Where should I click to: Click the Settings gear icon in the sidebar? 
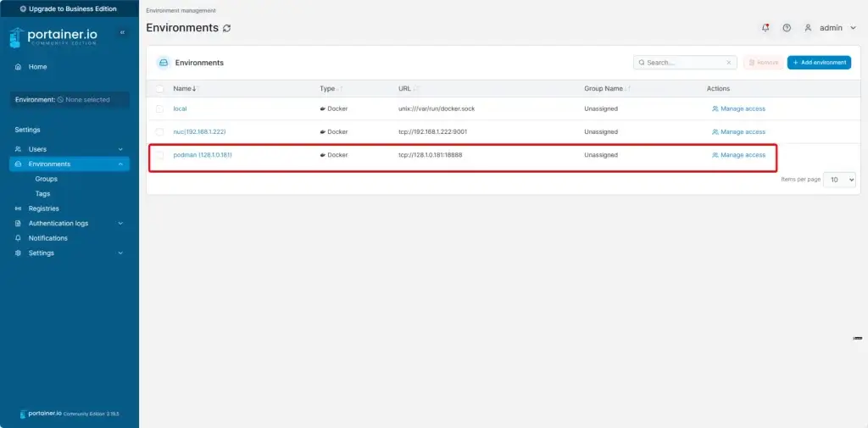point(19,253)
